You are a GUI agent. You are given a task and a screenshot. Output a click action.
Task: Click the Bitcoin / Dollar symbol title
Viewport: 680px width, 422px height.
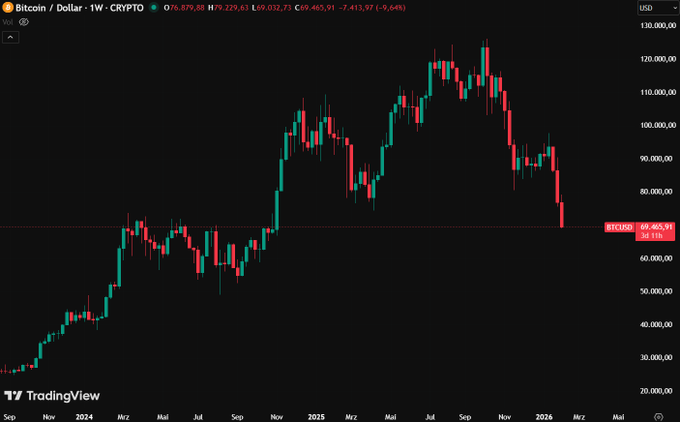click(x=49, y=8)
